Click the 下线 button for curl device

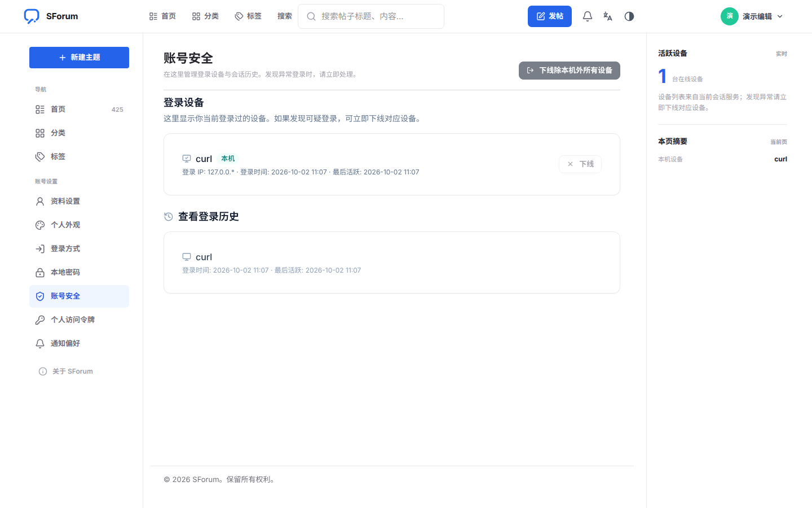(x=580, y=164)
